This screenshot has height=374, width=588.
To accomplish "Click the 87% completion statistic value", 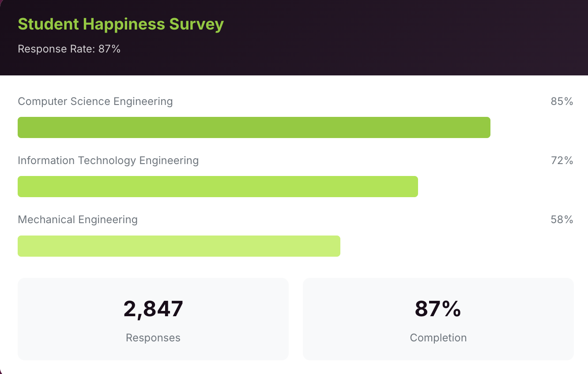I will [x=438, y=309].
